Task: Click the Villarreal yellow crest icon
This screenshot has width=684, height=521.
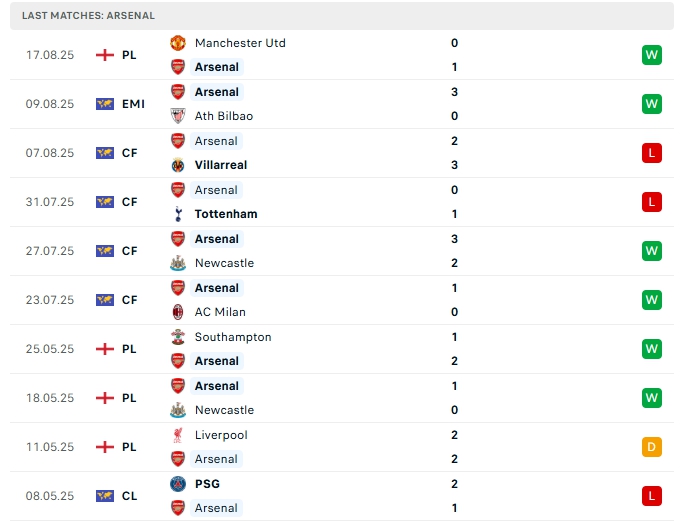Action: click(x=178, y=165)
